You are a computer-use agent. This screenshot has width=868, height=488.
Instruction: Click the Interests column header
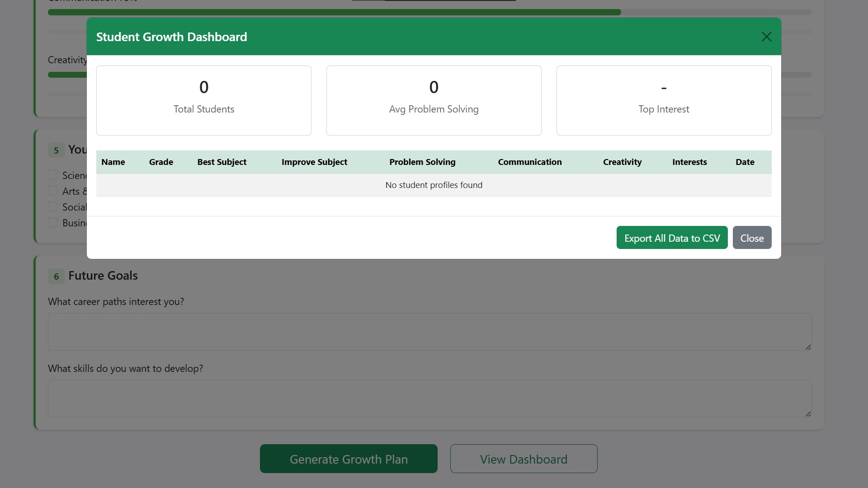[x=689, y=162]
